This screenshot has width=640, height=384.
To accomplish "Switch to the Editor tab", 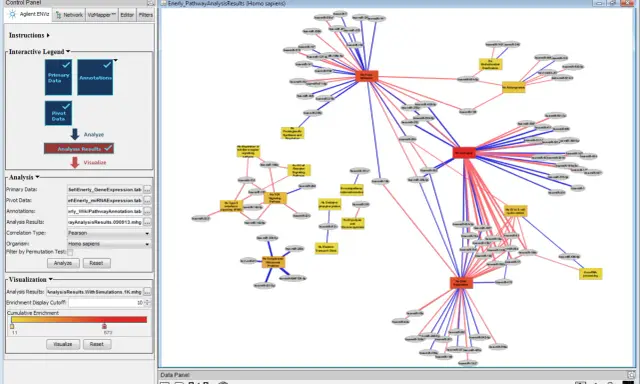I will pos(127,15).
